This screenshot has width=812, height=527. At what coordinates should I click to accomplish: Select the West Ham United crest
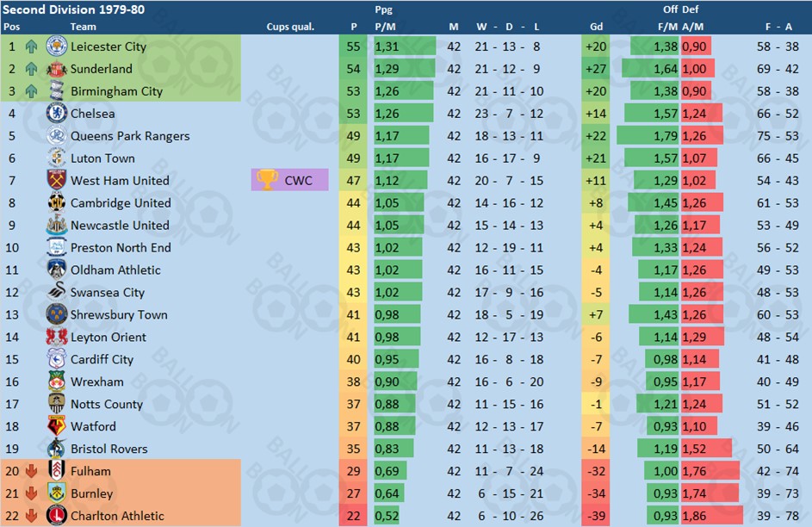[57, 180]
